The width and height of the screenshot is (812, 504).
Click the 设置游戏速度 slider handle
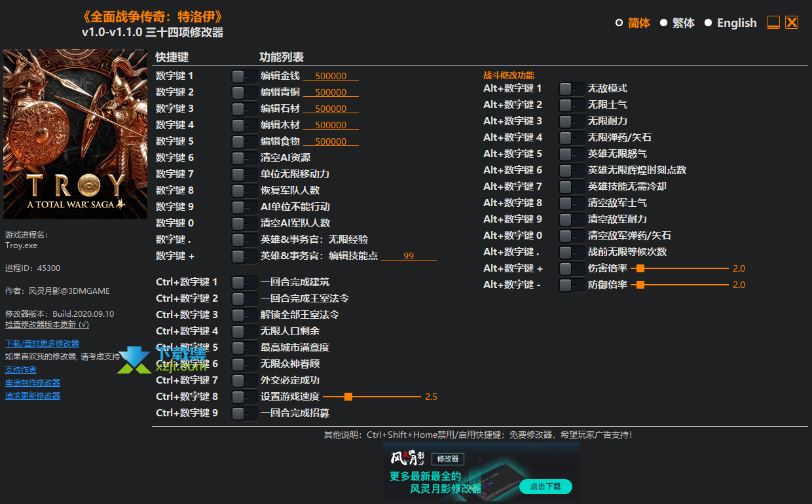point(348,397)
